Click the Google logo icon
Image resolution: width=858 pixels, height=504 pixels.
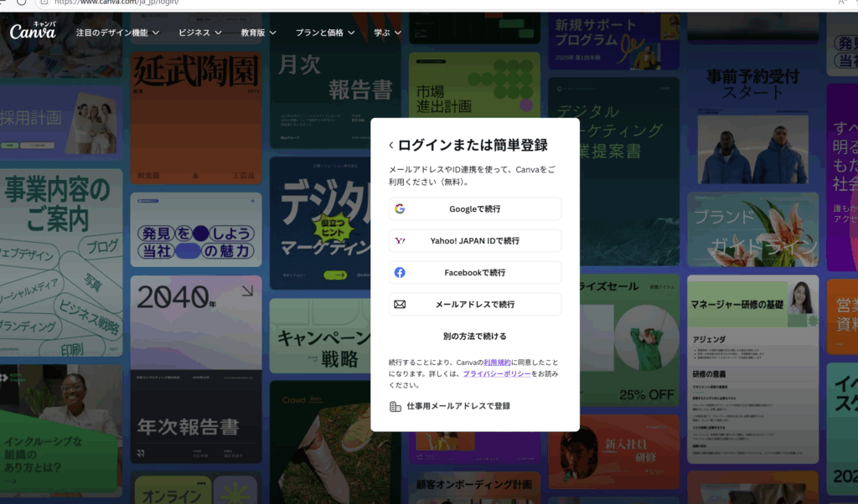click(400, 208)
